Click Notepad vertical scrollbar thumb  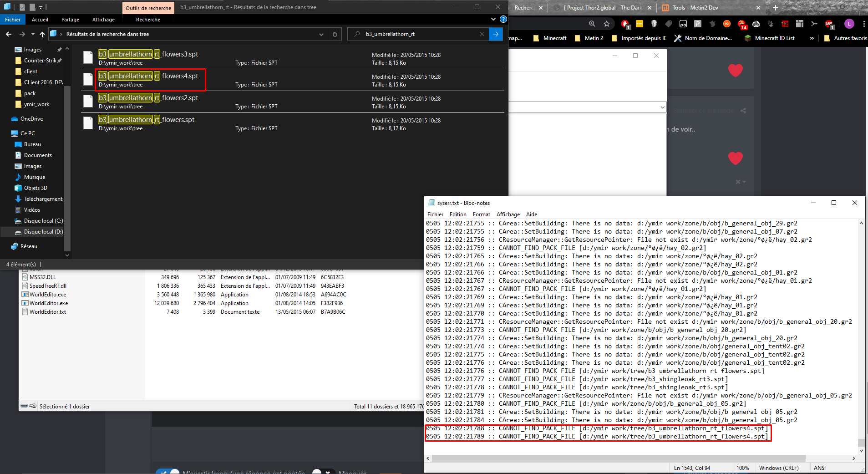861,443
